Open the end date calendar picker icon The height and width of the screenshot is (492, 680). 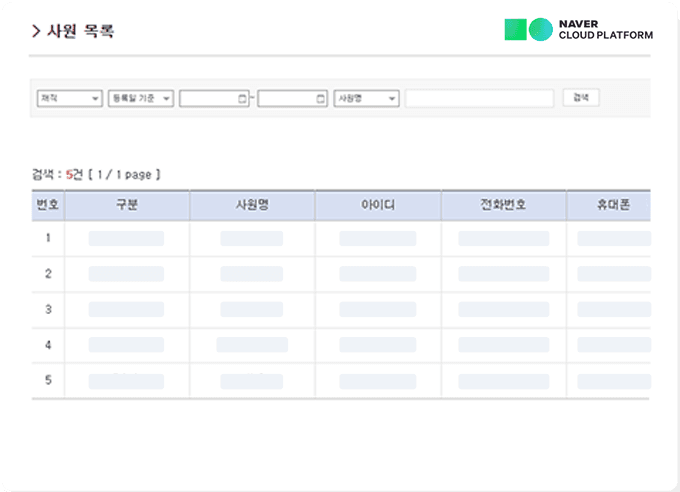click(x=321, y=98)
